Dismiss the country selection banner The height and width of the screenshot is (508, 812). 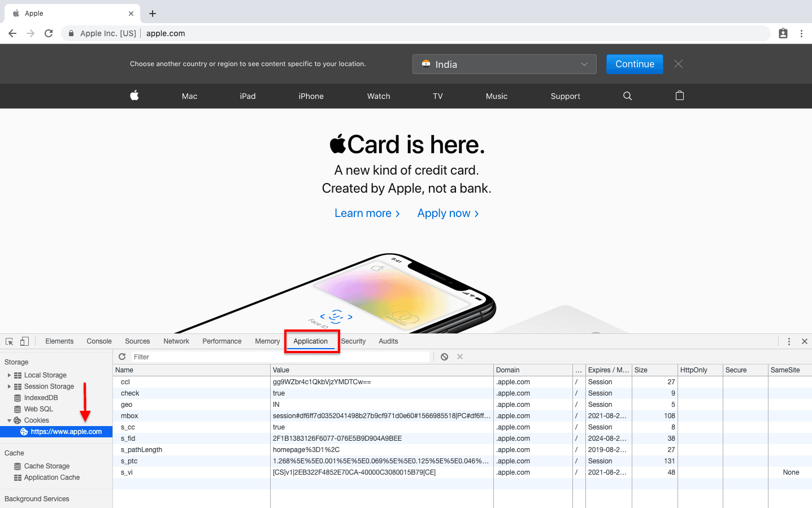click(679, 64)
